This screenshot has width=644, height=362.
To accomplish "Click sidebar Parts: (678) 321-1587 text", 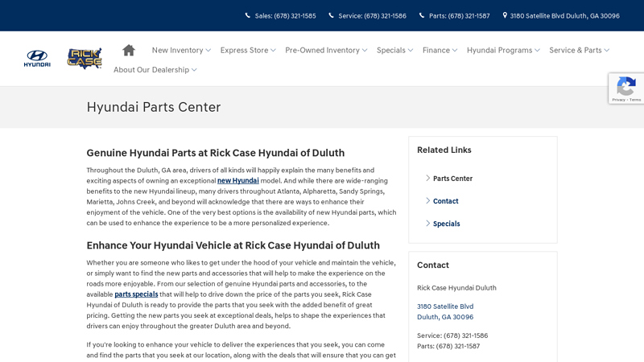I will (448, 346).
